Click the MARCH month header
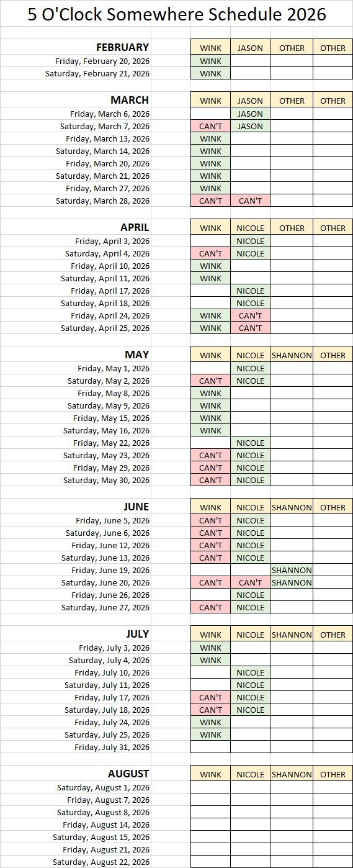 (76, 100)
